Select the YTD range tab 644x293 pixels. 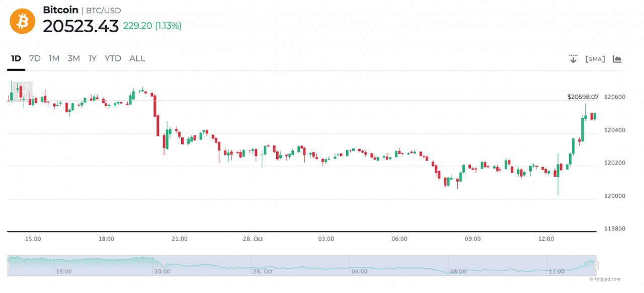[113, 58]
